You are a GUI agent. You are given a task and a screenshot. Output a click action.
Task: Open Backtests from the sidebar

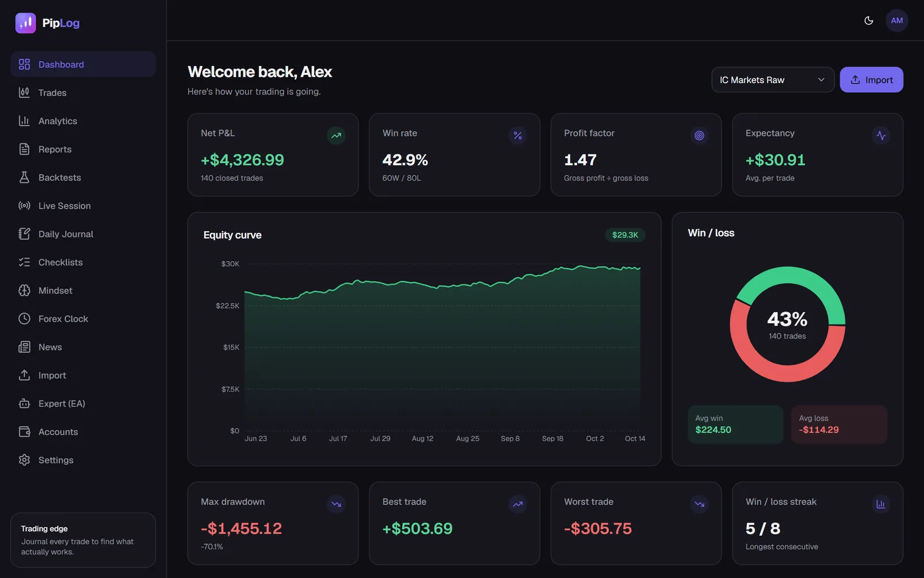[x=83, y=177]
